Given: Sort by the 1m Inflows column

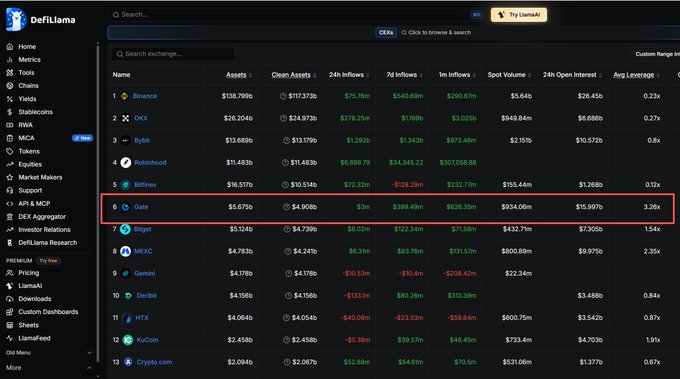Looking at the screenshot, I should click(x=457, y=75).
